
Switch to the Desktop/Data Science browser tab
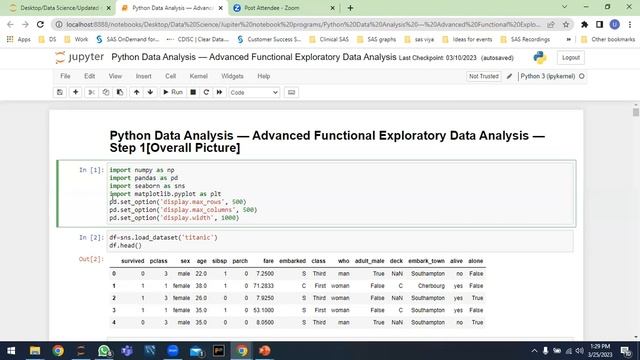[x=60, y=8]
